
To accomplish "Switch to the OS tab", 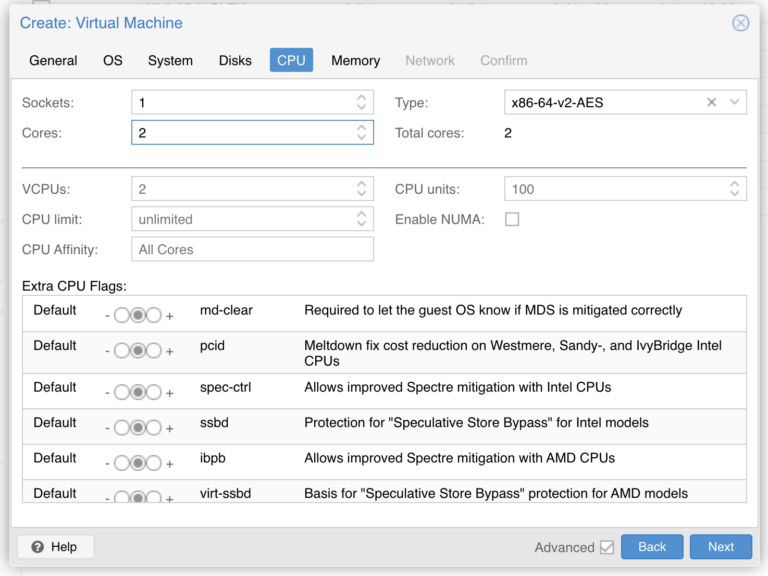I will pyautogui.click(x=113, y=60).
